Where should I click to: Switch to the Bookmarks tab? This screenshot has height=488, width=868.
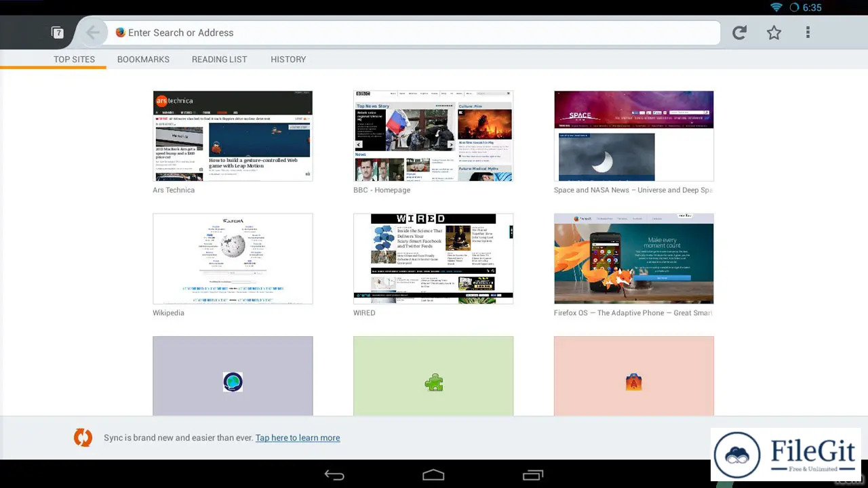coord(143,60)
